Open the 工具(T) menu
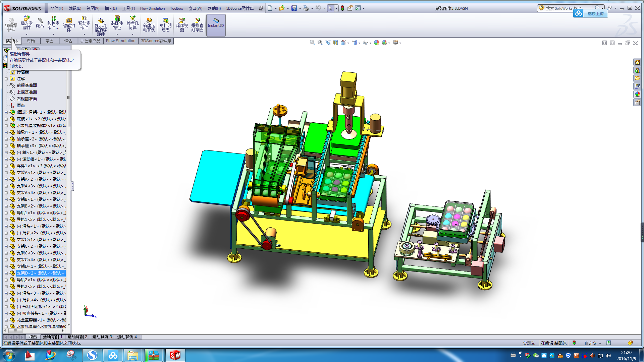 point(128,8)
